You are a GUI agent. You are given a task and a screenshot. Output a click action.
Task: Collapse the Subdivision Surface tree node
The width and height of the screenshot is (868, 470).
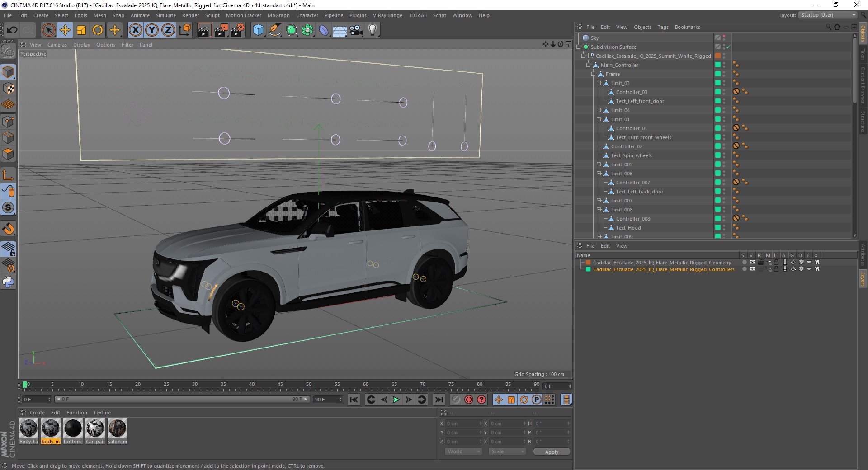(x=579, y=47)
